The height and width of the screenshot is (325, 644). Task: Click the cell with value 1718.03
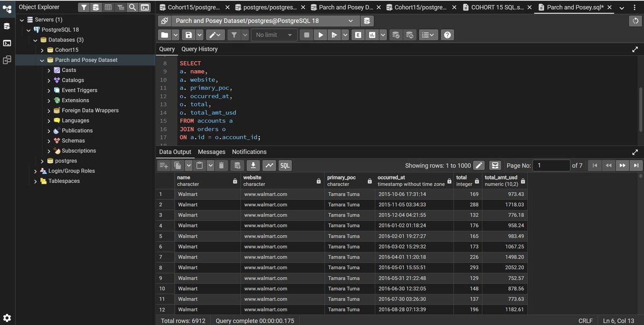(x=504, y=205)
